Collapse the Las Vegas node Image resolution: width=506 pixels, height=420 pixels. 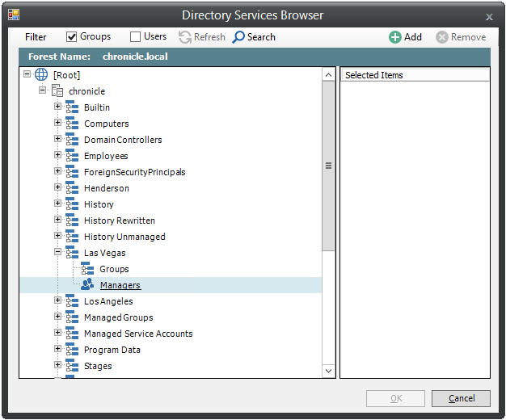[x=57, y=252]
